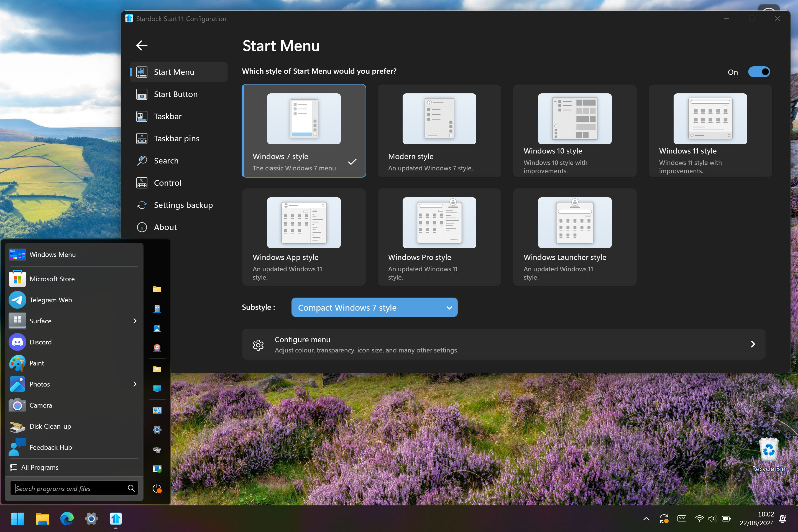This screenshot has height=532, width=798.
Task: Open the Devices and Printers icon
Action: coord(157,449)
